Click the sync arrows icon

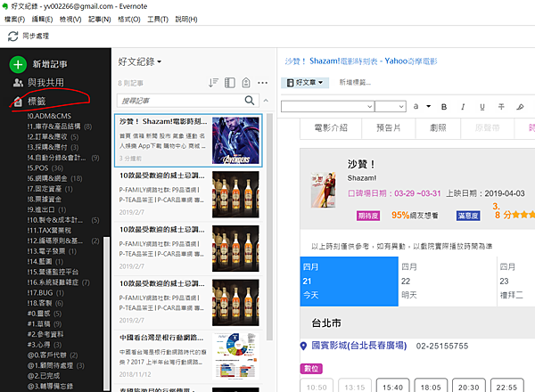[13, 37]
